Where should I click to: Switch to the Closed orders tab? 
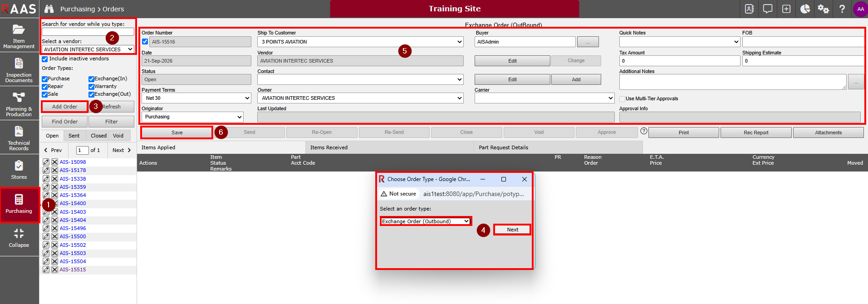click(98, 136)
